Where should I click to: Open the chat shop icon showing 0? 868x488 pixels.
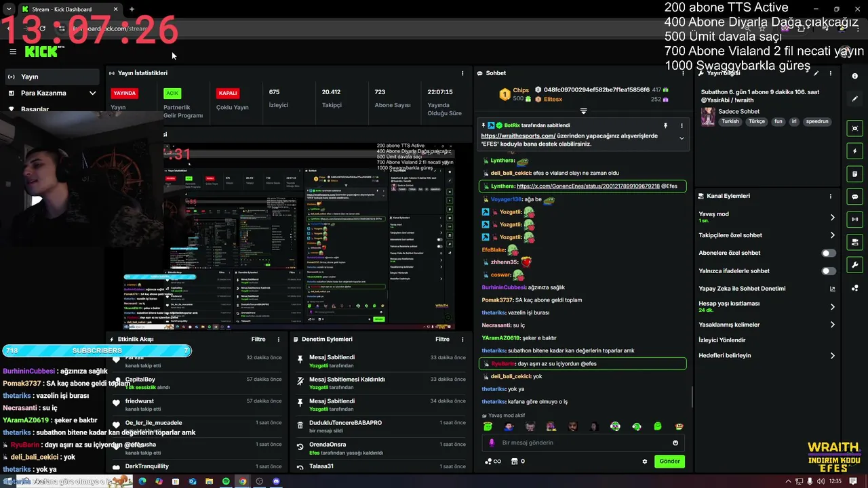coord(517,462)
